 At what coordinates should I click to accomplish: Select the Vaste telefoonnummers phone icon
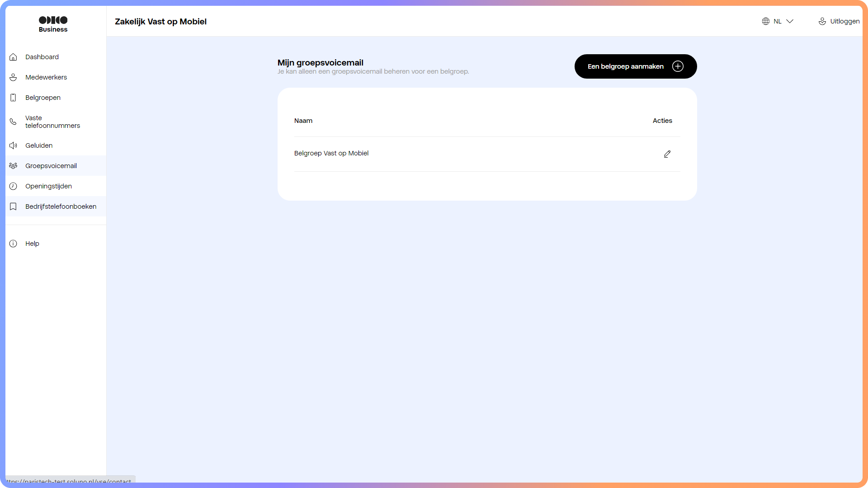pos(13,122)
